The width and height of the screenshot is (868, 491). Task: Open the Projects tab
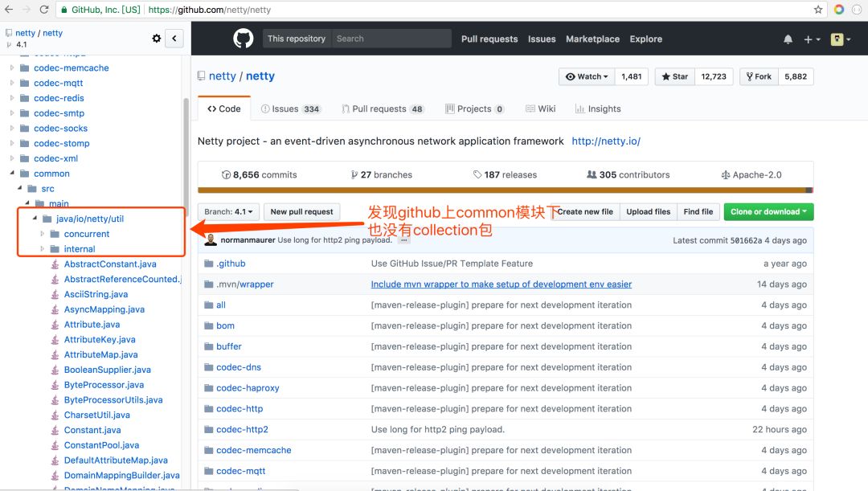click(475, 108)
